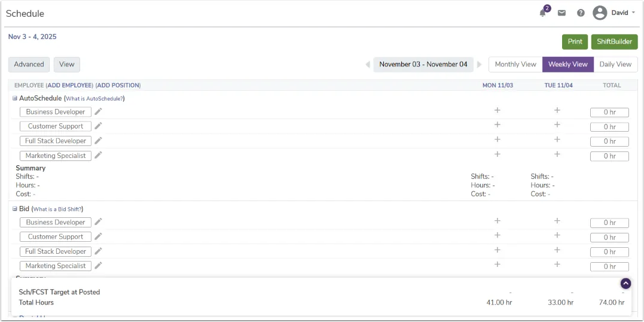Screen dimensions: 644x322
Task: Open the What is AutoSchedule? link
Action: pyautogui.click(x=94, y=99)
